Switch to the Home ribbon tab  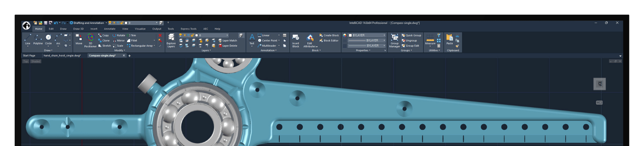coord(39,29)
